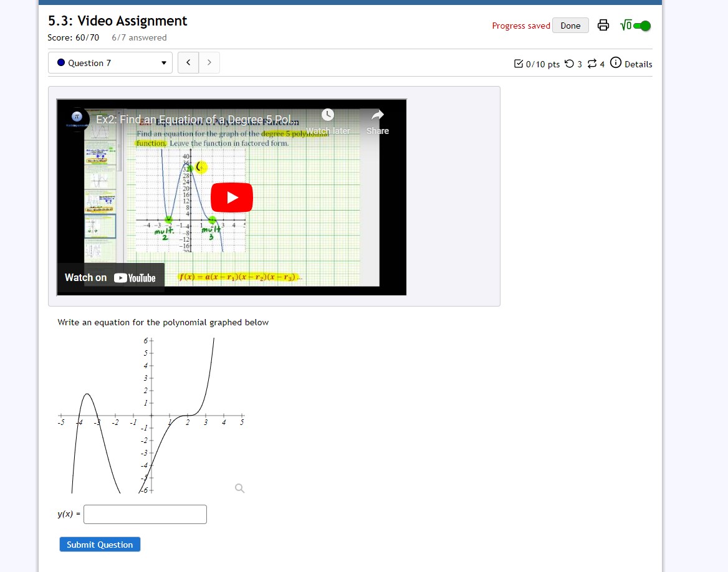Click the Watch later clock icon
728x572 pixels.
point(328,114)
